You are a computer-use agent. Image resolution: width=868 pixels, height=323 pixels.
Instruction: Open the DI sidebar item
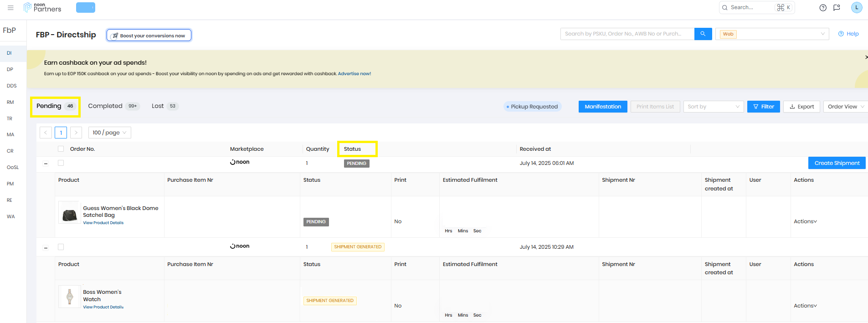(x=9, y=53)
